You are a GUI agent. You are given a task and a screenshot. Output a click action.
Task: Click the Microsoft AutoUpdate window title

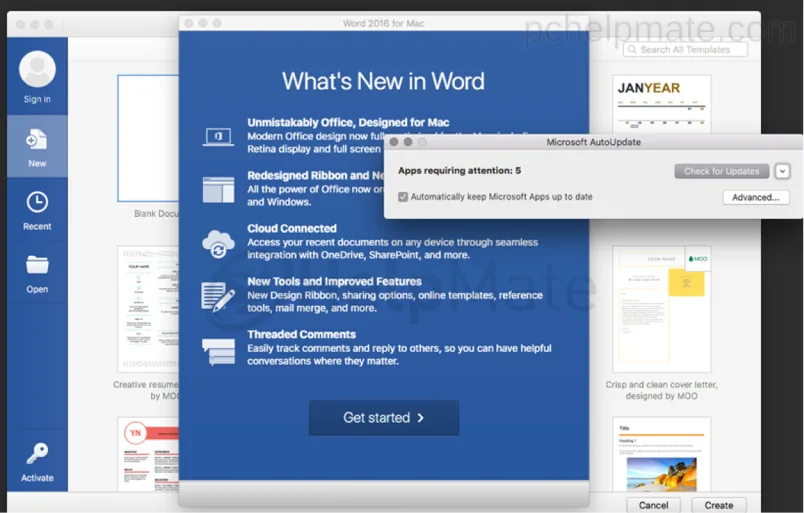click(593, 142)
